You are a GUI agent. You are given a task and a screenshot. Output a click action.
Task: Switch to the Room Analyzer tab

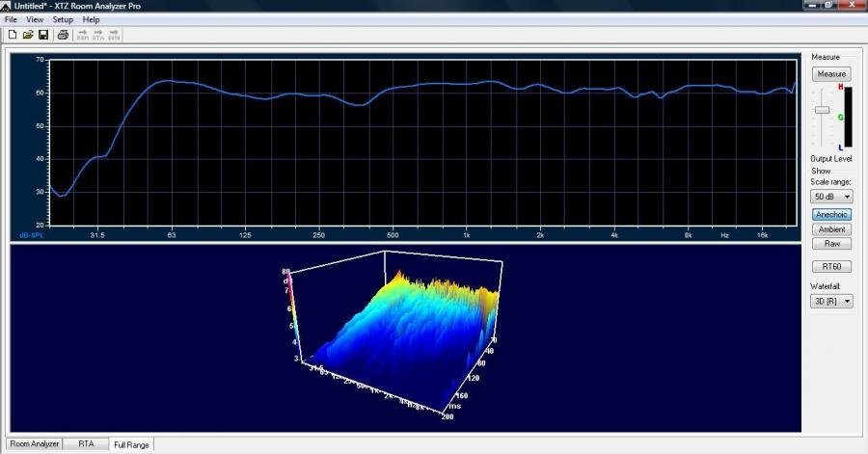click(x=35, y=444)
